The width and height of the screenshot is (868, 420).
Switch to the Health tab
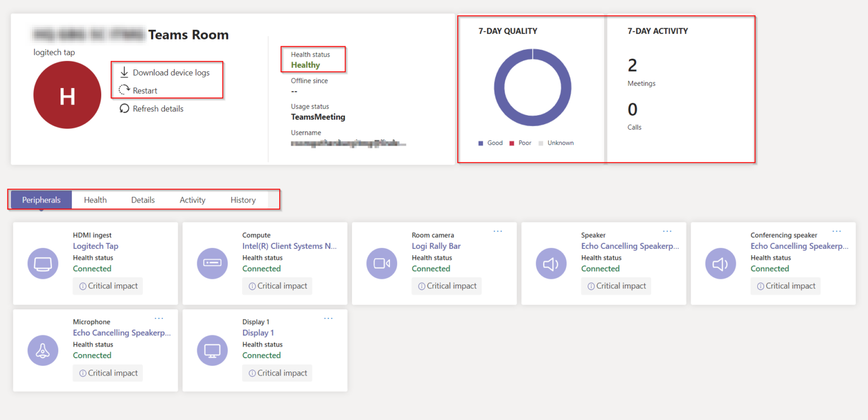tap(95, 199)
